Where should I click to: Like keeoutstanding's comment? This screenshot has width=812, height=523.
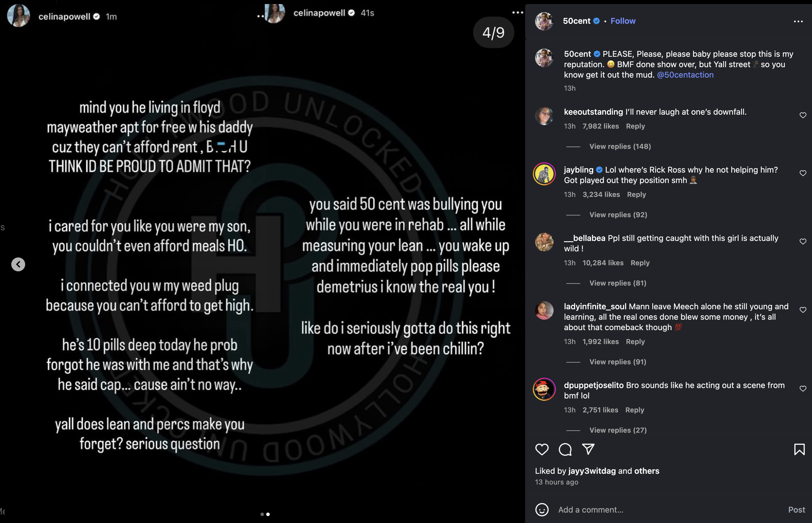[802, 116]
